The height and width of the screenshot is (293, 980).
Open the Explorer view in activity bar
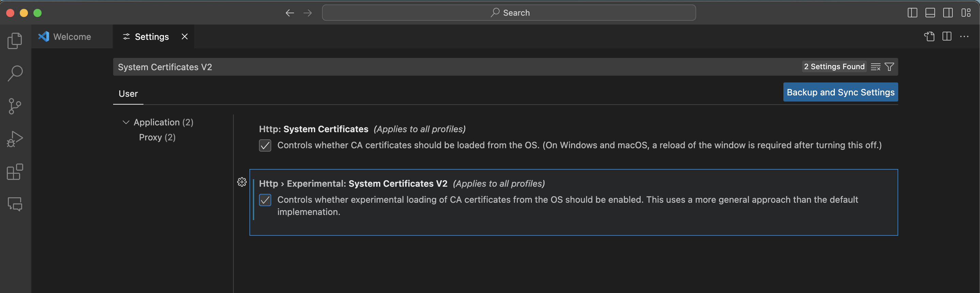pos(15,41)
